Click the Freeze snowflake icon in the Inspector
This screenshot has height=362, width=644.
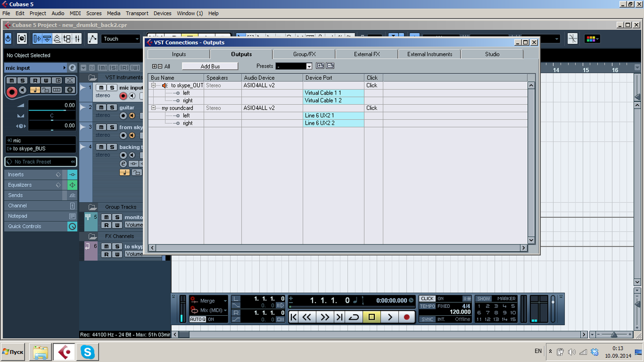70,90
